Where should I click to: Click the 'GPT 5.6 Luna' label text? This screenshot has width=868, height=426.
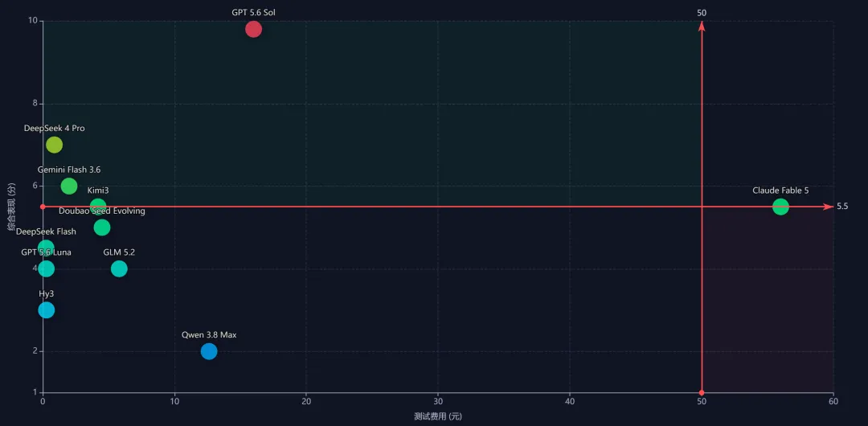tap(46, 252)
